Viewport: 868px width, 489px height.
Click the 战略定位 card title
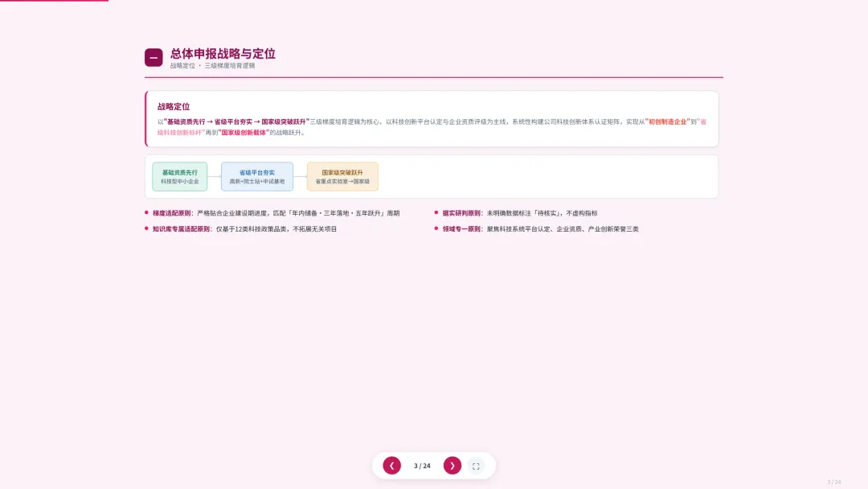tap(174, 106)
